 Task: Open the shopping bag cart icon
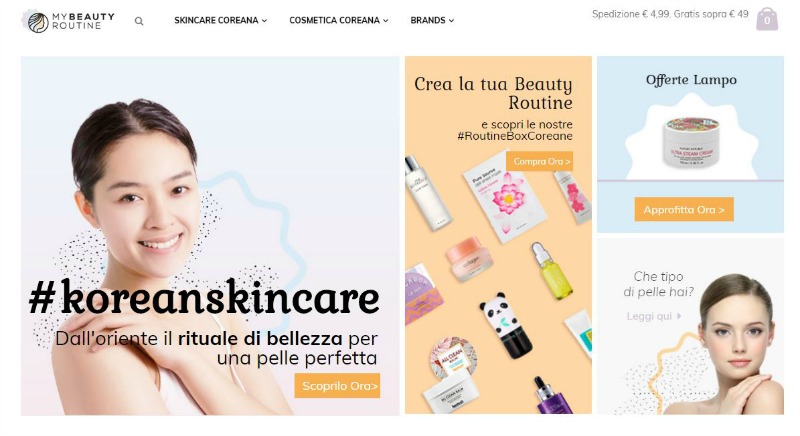[x=767, y=19]
